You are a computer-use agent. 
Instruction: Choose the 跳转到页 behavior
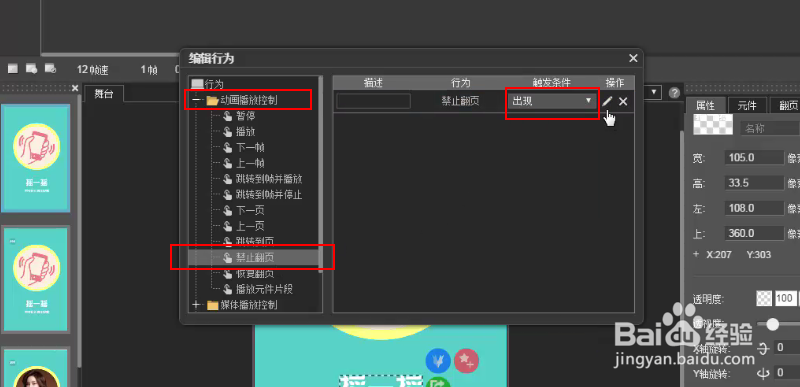255,241
